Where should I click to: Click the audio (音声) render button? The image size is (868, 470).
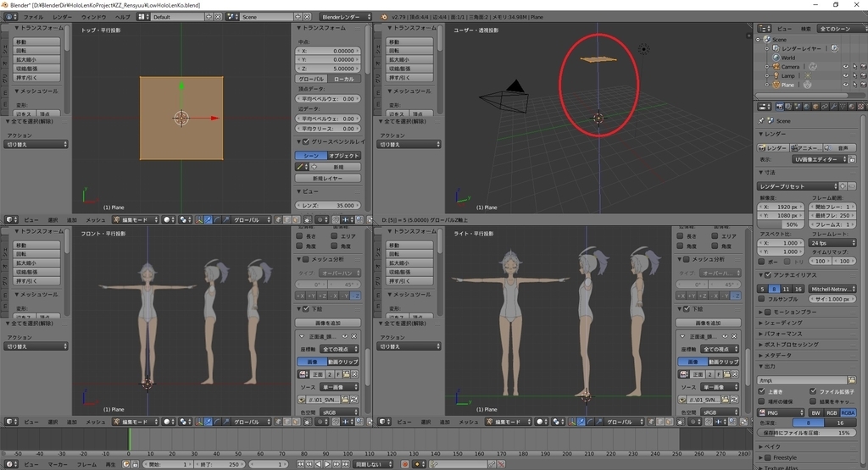pyautogui.click(x=839, y=147)
